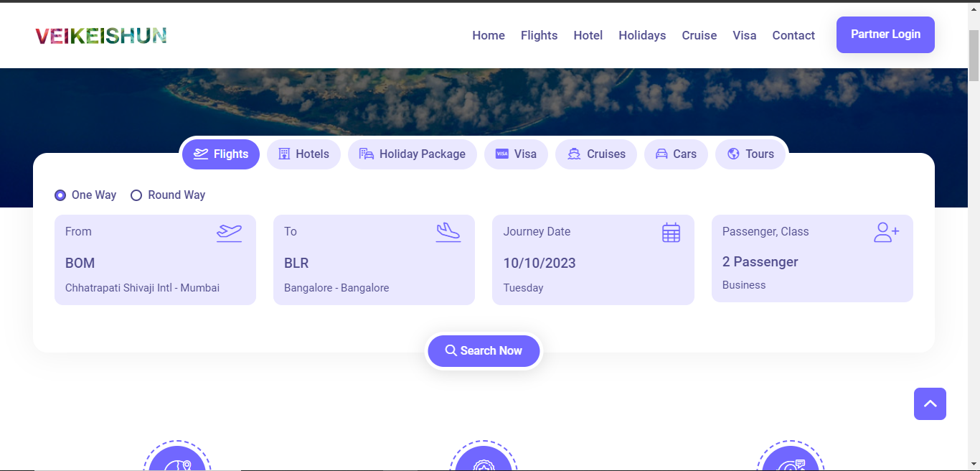Click the Chhatrapati Shivaji Intl - Mumbai text
This screenshot has height=471, width=980.
tap(142, 288)
